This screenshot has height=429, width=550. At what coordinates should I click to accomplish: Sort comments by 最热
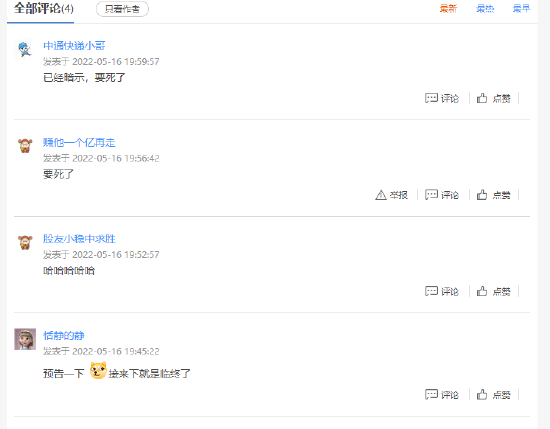485,8
